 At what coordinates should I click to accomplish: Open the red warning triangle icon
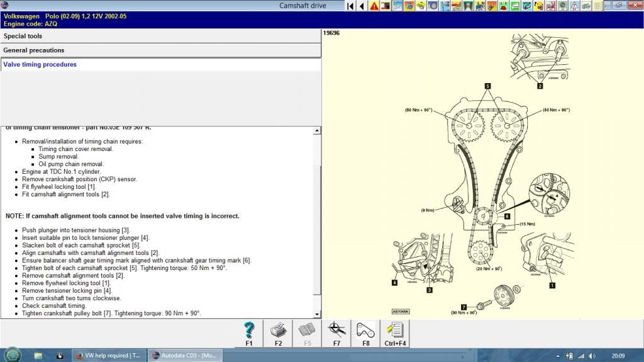tap(374, 6)
